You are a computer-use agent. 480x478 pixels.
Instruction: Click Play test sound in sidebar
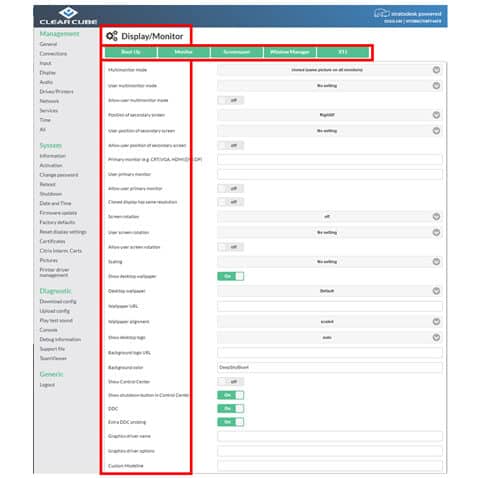[x=56, y=321]
